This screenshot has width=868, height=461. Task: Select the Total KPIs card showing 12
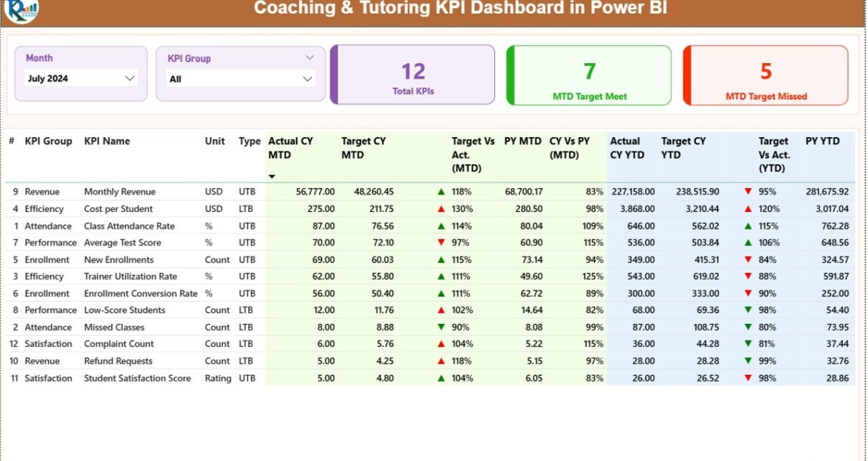point(413,75)
